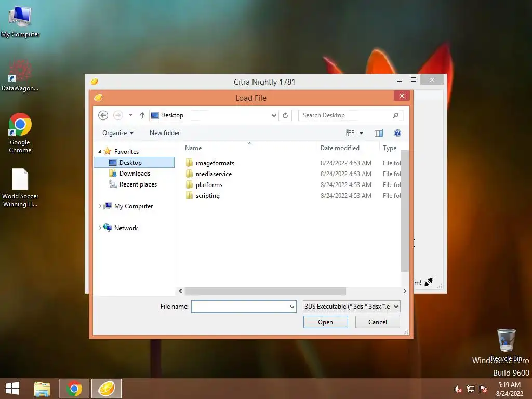The width and height of the screenshot is (532, 399).
Task: Click the scripting folder icon
Action: (x=189, y=195)
